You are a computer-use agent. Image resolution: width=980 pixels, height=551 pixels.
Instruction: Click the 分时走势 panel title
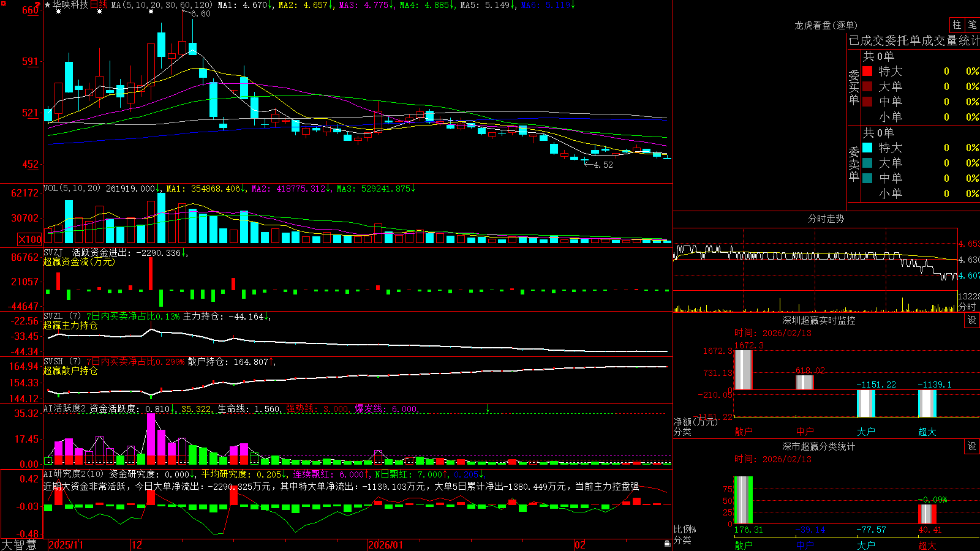(826, 219)
